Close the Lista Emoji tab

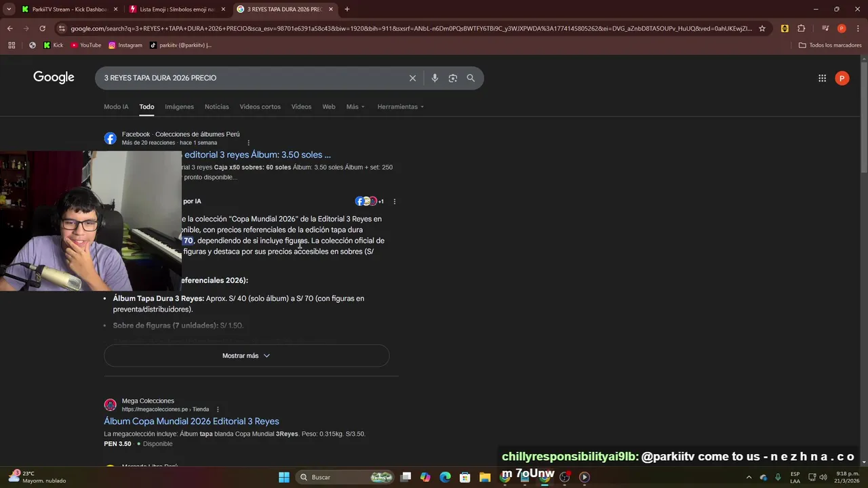[x=223, y=9]
